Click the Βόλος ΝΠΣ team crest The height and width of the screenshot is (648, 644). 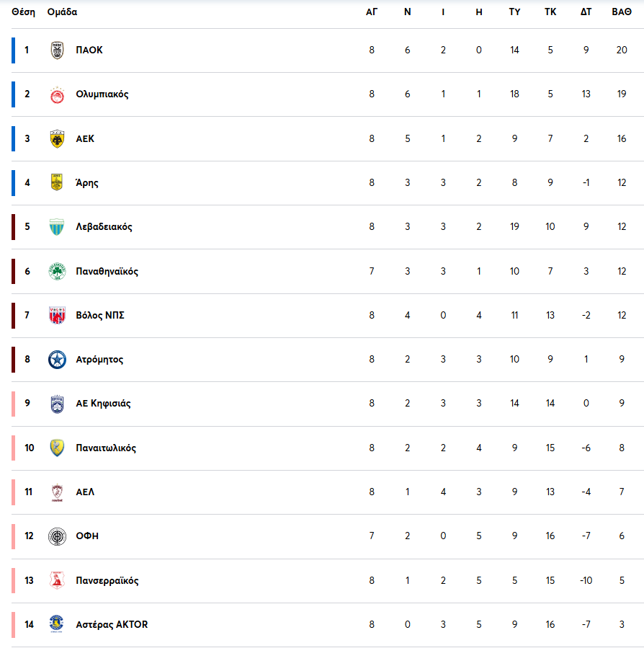coord(57,316)
